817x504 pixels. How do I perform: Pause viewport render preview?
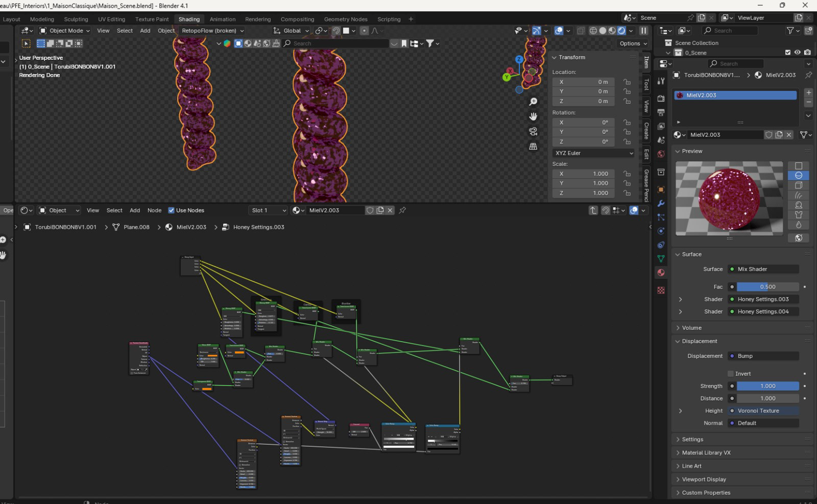click(643, 31)
